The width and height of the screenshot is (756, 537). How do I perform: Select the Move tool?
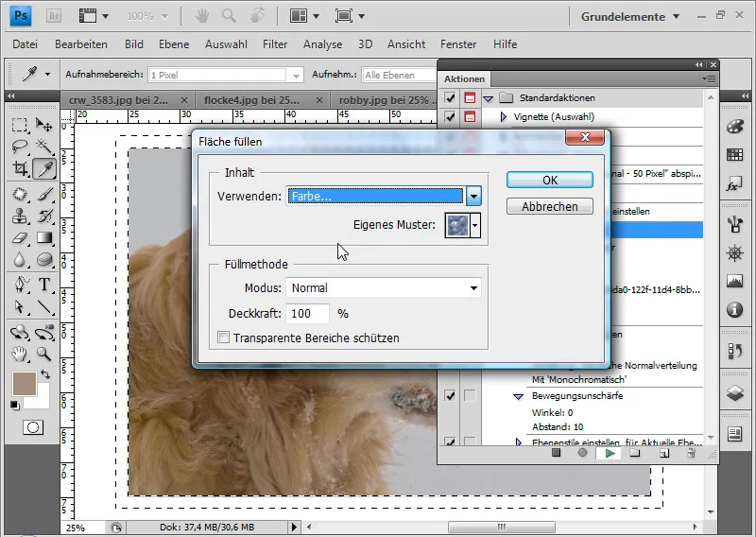[x=44, y=125]
